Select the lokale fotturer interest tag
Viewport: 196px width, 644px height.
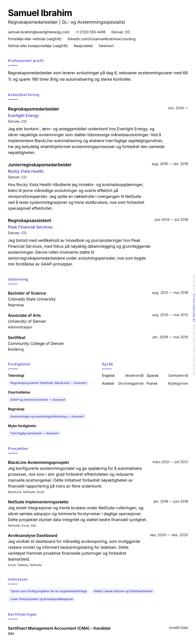(123, 591)
